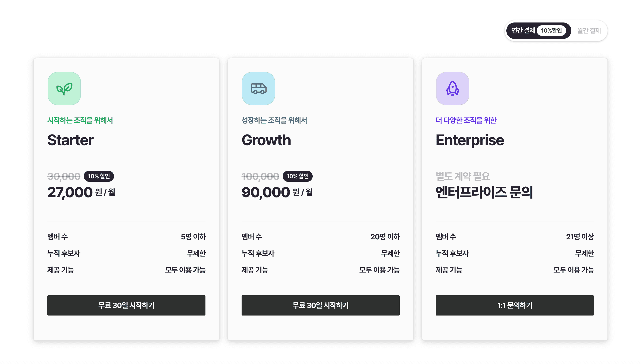Click the blue van Growth plan icon
The image size is (641, 364).
[x=258, y=89]
